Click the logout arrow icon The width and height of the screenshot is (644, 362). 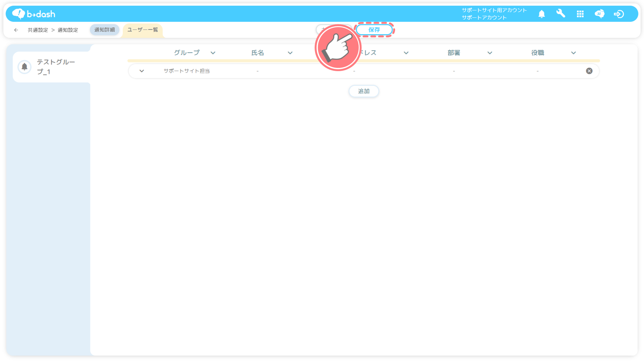619,14
